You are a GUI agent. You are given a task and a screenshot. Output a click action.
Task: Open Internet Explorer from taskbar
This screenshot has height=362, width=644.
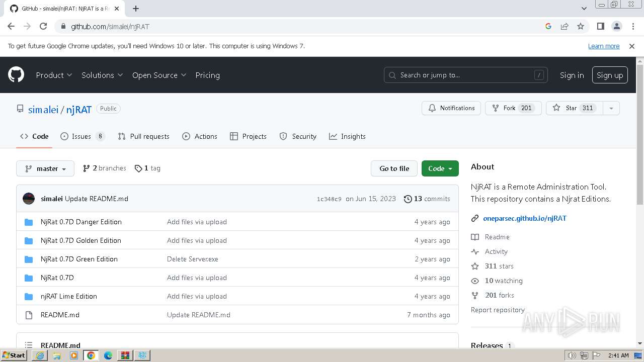point(40,355)
